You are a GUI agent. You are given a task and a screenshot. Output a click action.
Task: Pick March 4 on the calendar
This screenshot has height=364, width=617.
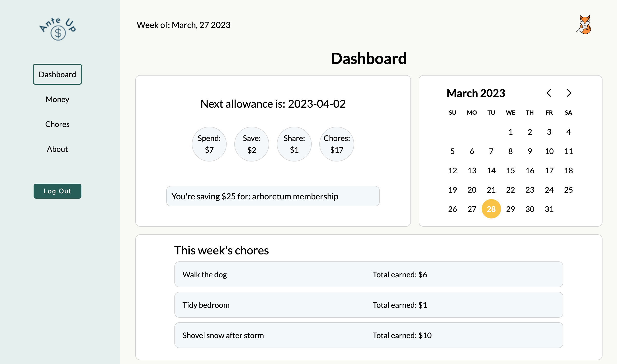coord(568,132)
